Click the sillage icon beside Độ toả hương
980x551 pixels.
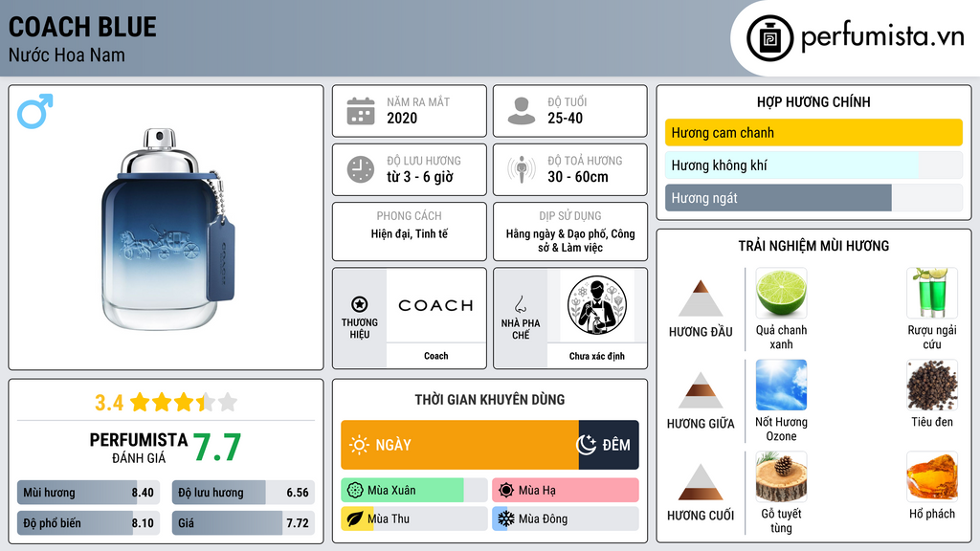pyautogui.click(x=522, y=169)
